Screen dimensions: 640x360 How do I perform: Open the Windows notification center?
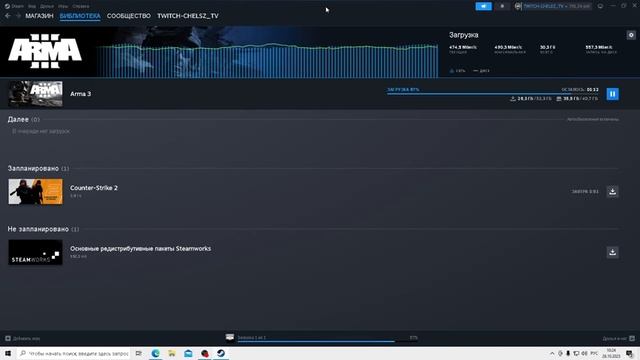(630, 353)
